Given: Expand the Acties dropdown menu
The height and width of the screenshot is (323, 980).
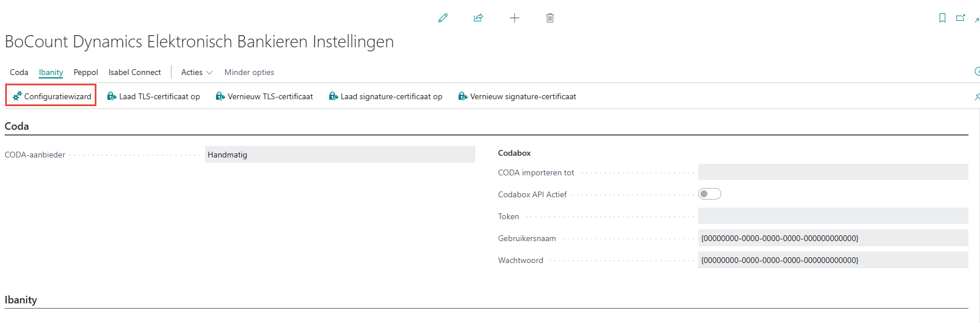Looking at the screenshot, I should 196,72.
